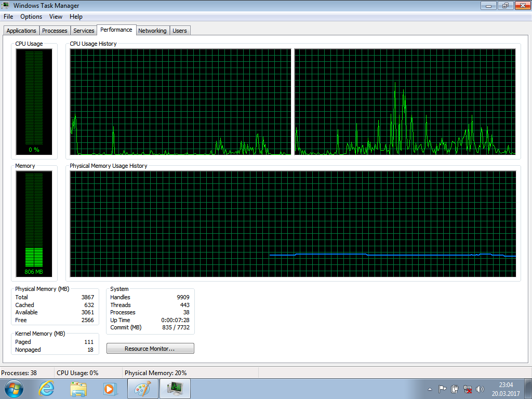
Task: Click the Task Manager title bar icon
Action: pyautogui.click(x=5, y=5)
